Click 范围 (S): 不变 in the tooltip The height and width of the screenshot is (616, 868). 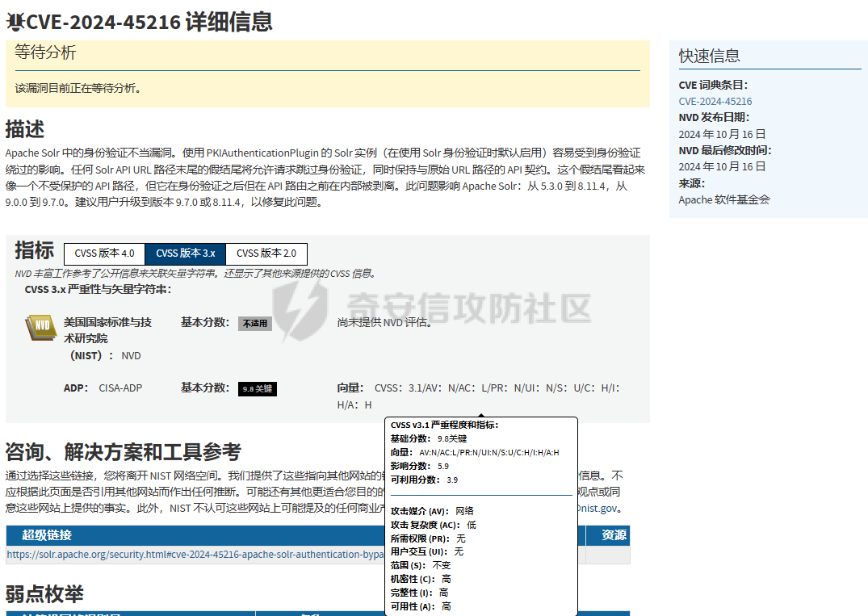click(x=421, y=566)
